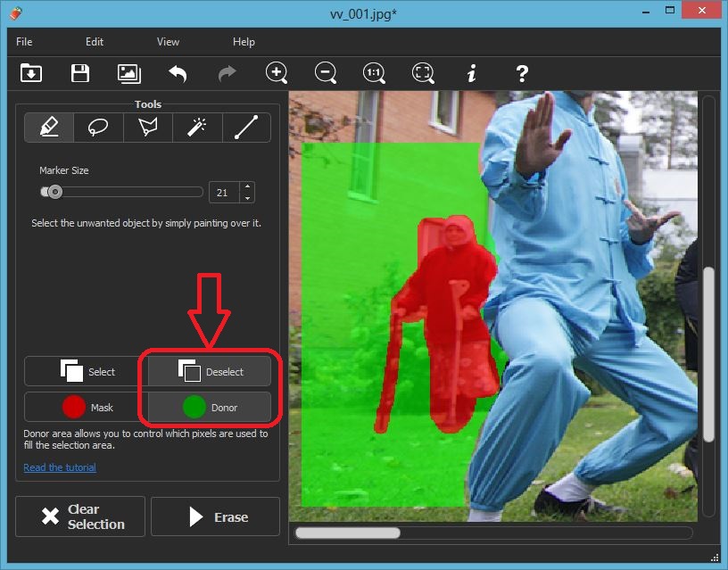Open the View menu

pyautogui.click(x=168, y=42)
